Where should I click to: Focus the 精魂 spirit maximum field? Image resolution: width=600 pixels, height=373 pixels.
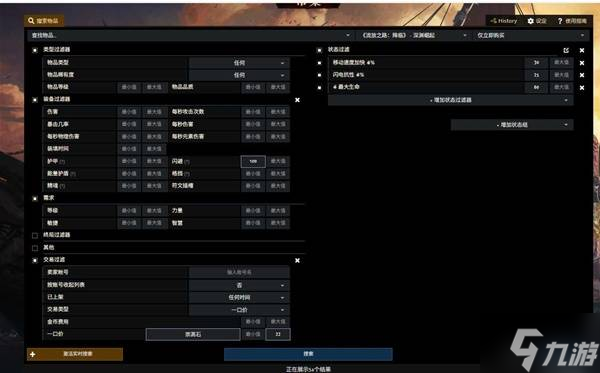click(x=154, y=186)
